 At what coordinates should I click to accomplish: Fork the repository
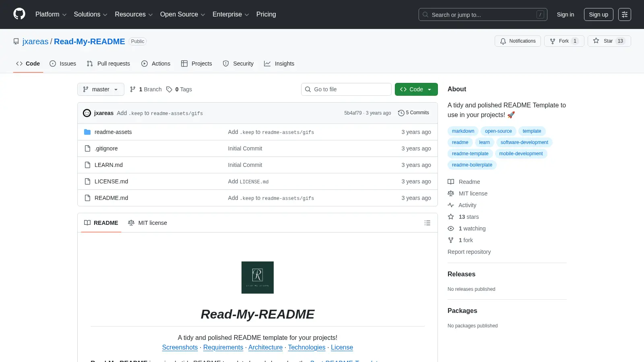tap(564, 41)
